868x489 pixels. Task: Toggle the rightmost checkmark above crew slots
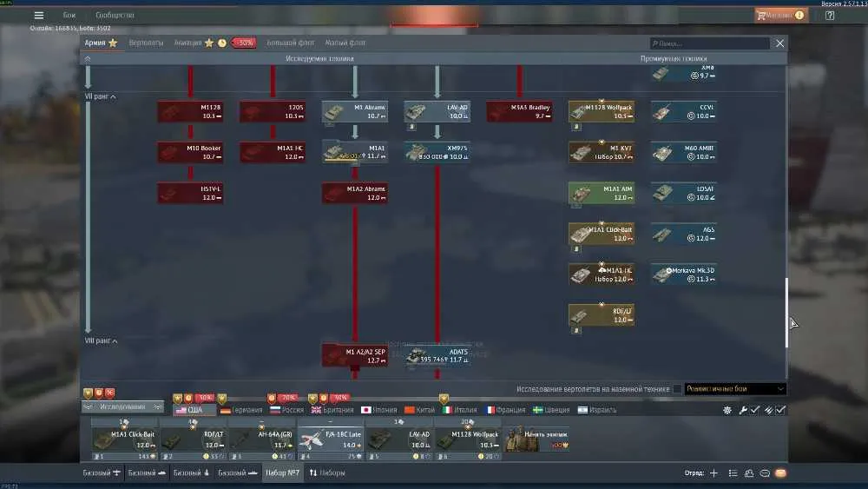pos(780,410)
